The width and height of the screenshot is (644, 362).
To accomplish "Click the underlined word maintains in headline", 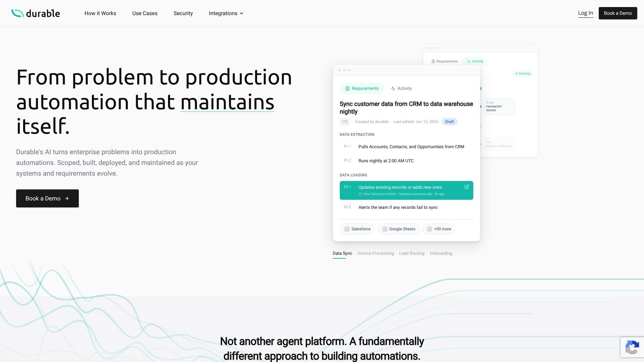I will (227, 102).
